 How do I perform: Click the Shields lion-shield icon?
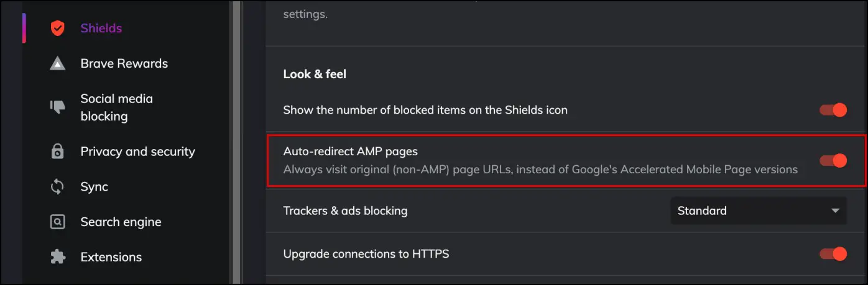tap(58, 29)
